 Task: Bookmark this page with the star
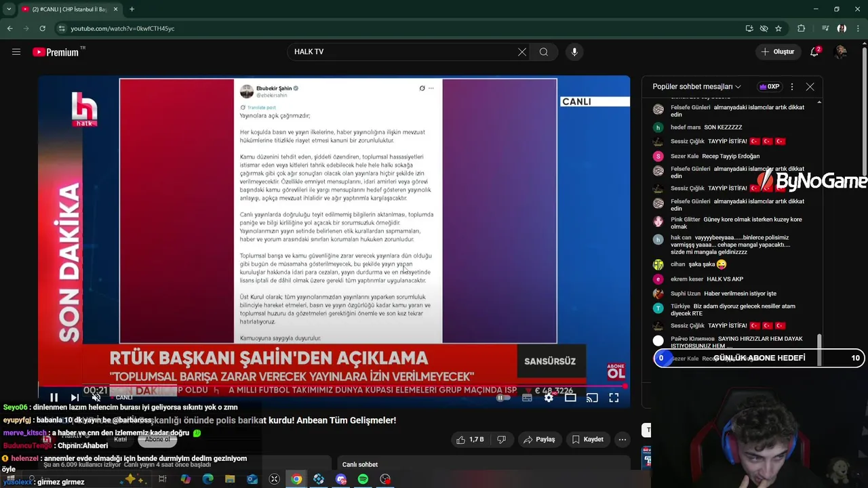click(778, 28)
